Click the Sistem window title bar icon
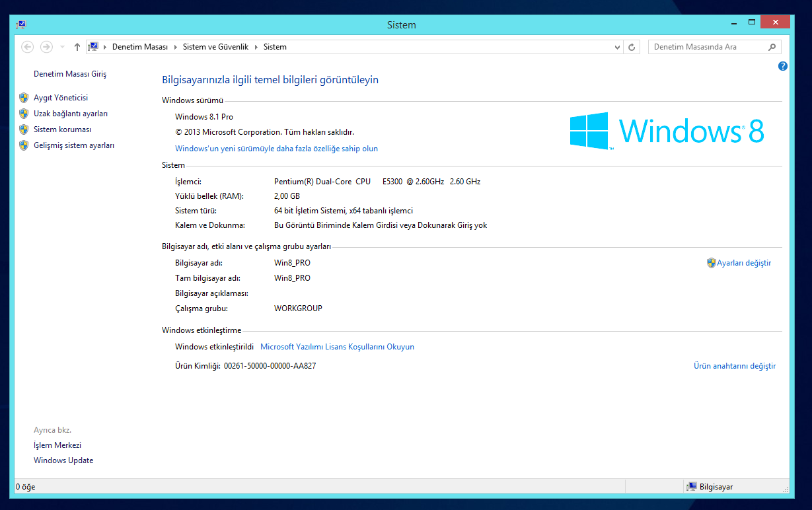812x510 pixels. pos(21,24)
